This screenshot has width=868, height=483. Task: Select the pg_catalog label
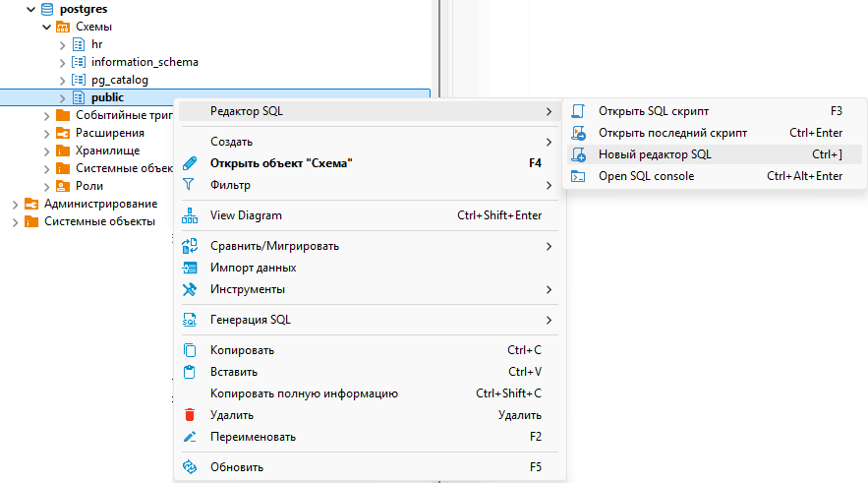pyautogui.click(x=120, y=80)
